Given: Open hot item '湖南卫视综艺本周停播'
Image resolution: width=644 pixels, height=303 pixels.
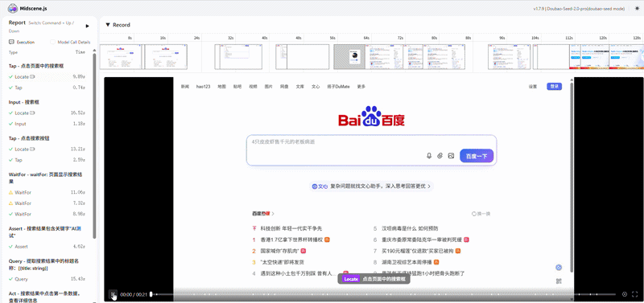Looking at the screenshot, I should 407,262.
